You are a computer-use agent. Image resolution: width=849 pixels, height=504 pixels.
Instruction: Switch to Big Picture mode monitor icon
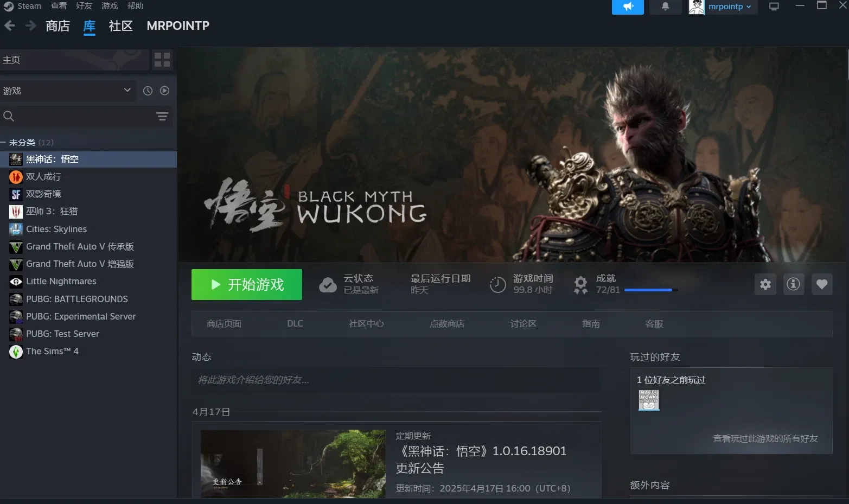pos(774,7)
